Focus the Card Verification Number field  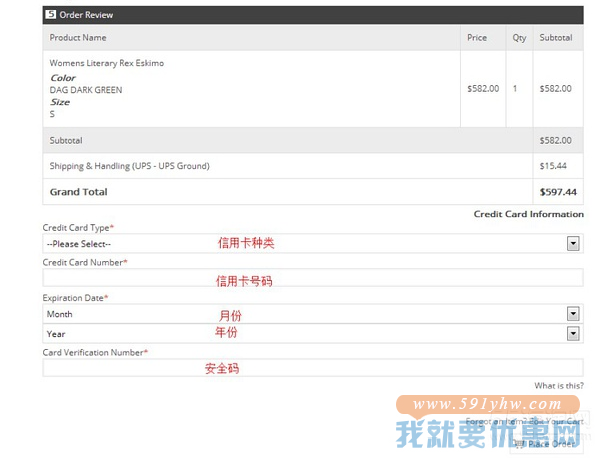tap(313, 368)
